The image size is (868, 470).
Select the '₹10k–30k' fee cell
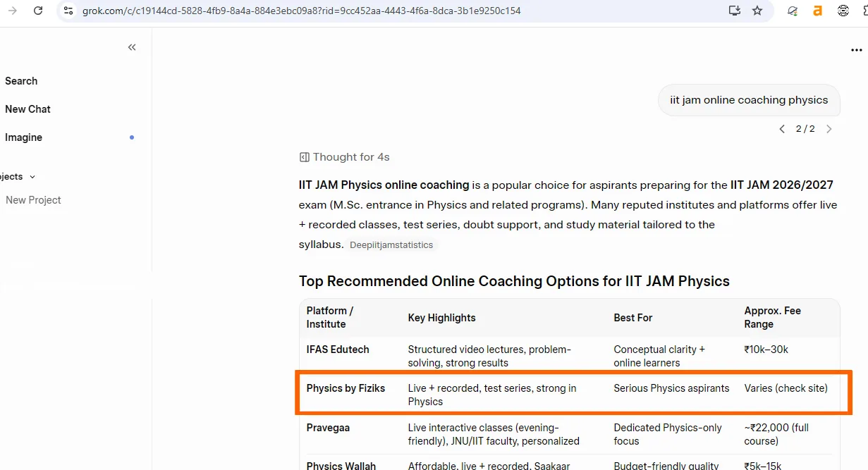point(766,350)
